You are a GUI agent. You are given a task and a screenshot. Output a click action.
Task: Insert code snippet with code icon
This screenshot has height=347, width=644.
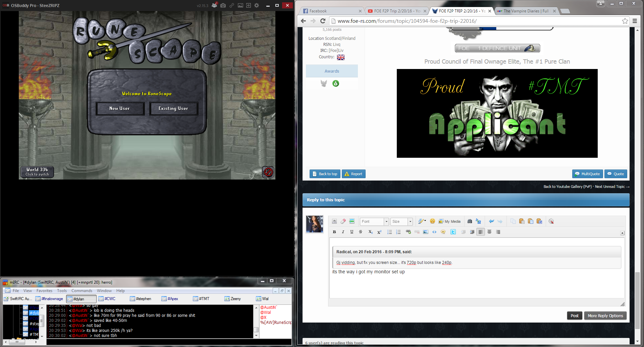click(434, 232)
